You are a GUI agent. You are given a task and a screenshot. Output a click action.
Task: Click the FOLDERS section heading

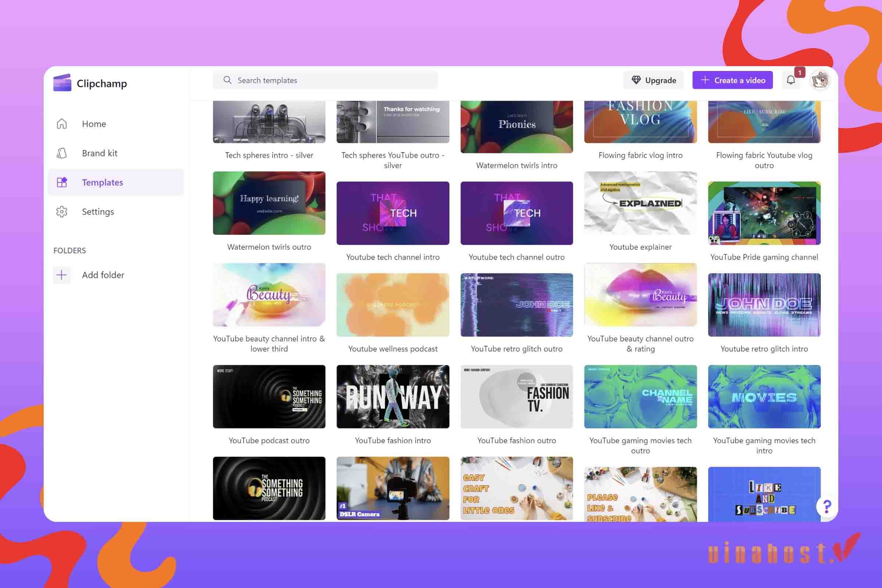coord(70,251)
